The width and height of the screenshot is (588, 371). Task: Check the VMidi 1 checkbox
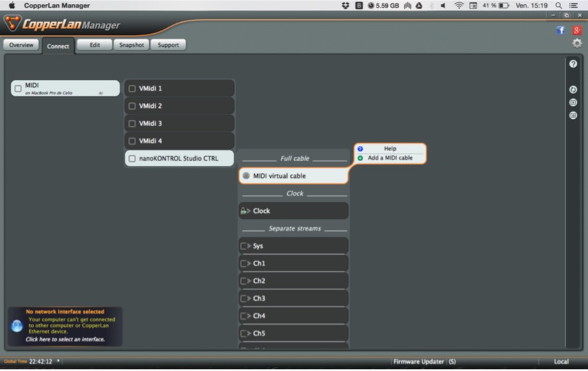coord(133,89)
